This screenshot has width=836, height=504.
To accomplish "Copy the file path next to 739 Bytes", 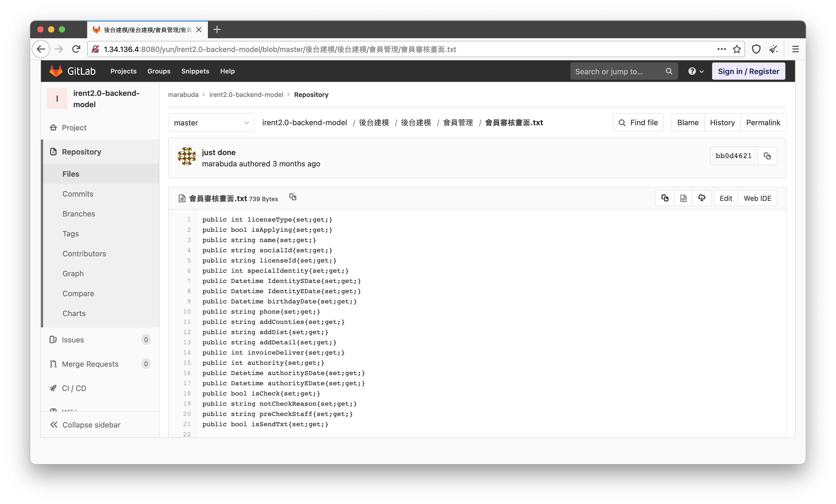I will coord(293,197).
